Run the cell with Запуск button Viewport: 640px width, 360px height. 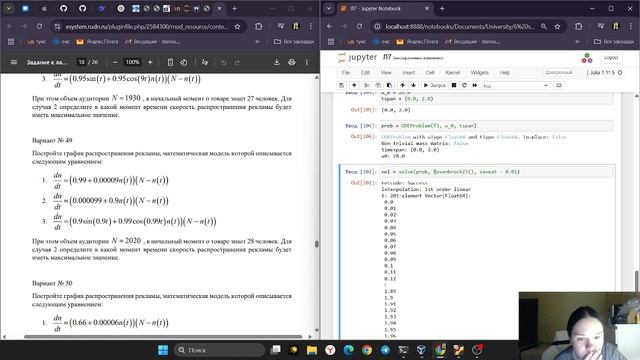[435, 85]
